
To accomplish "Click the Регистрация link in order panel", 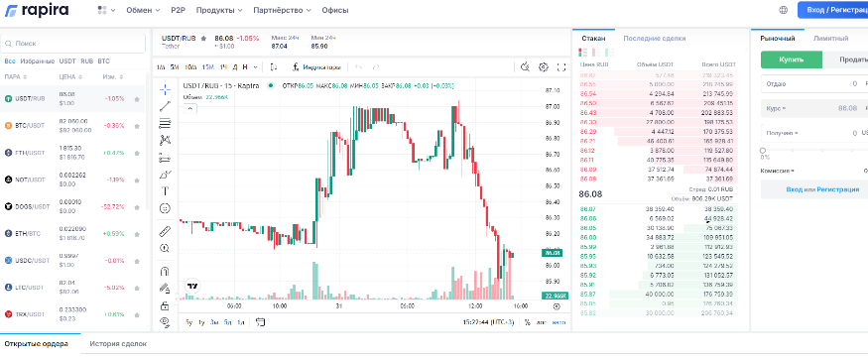I will [838, 189].
